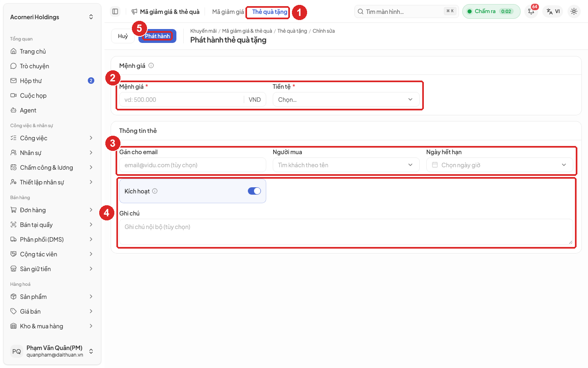Open Trò chuyện chat icon
Image resolution: width=588 pixels, height=368 pixels.
[x=13, y=66]
